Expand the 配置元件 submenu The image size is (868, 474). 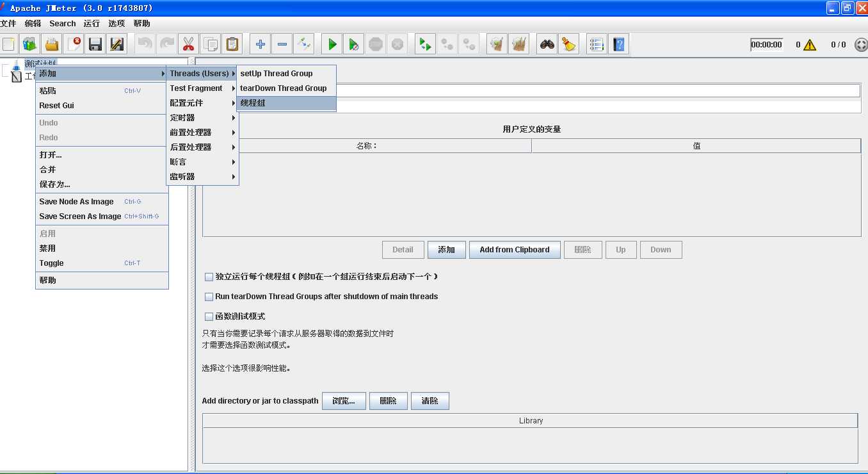tap(202, 103)
